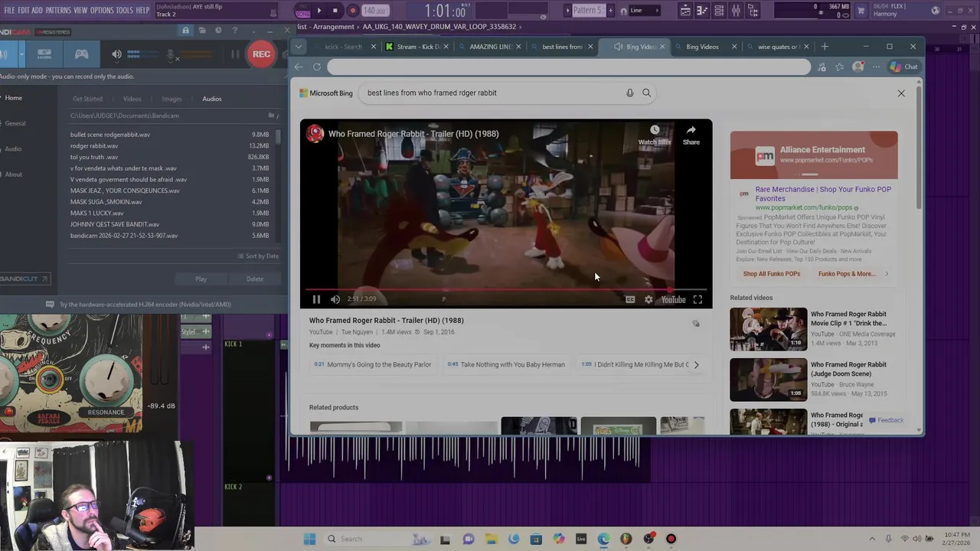
Task: Open Drink the... Movie Clip related video
Action: (x=814, y=329)
